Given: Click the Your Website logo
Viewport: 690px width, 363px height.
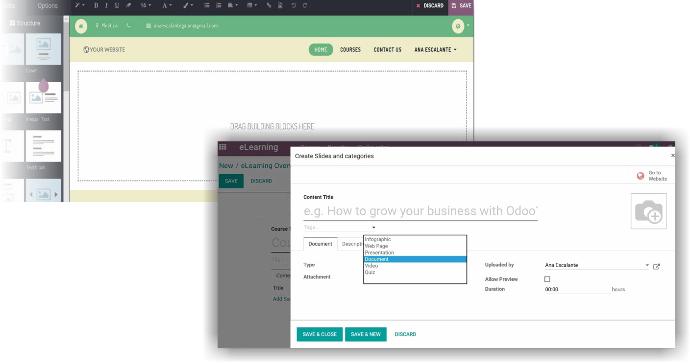Looking at the screenshot, I should [104, 50].
